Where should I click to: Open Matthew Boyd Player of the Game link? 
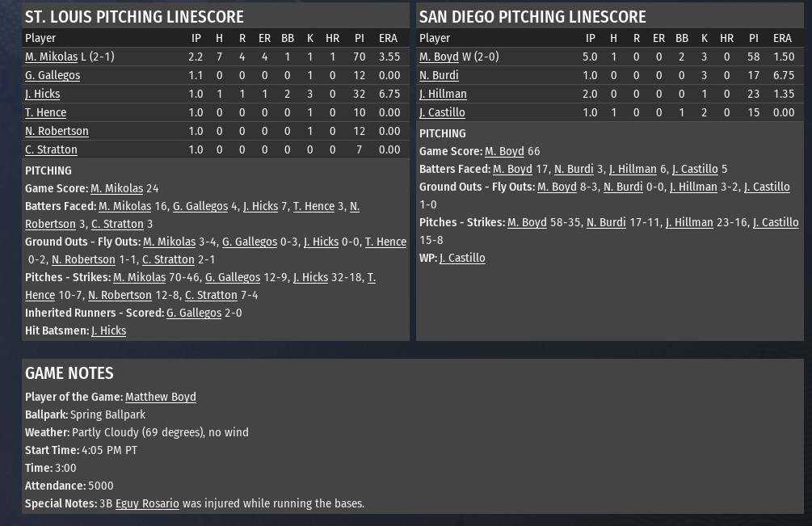click(160, 397)
